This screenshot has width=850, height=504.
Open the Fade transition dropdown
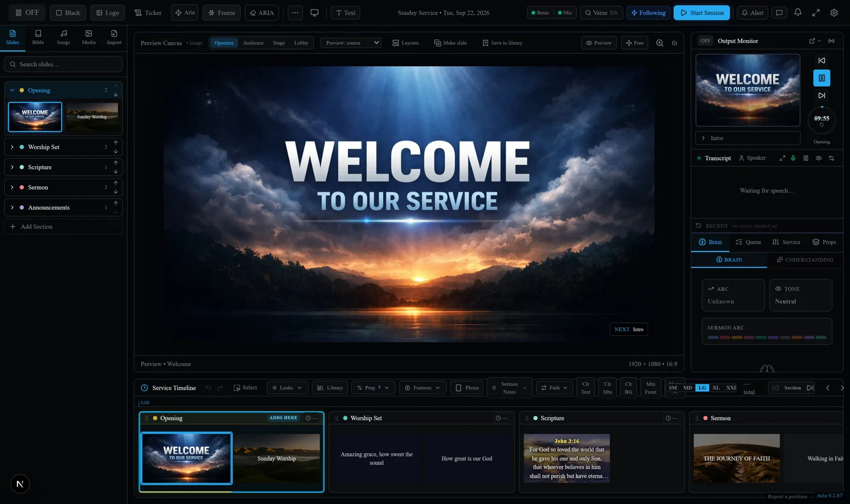554,388
